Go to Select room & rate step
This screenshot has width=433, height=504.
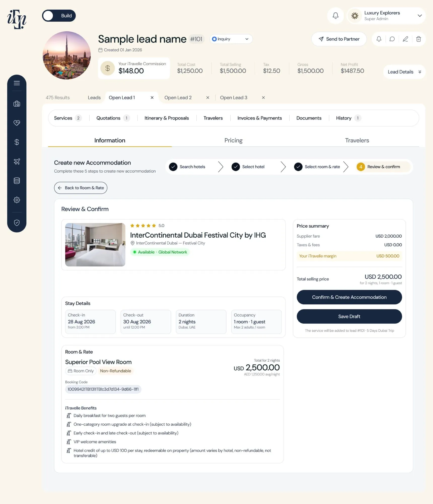[317, 167]
